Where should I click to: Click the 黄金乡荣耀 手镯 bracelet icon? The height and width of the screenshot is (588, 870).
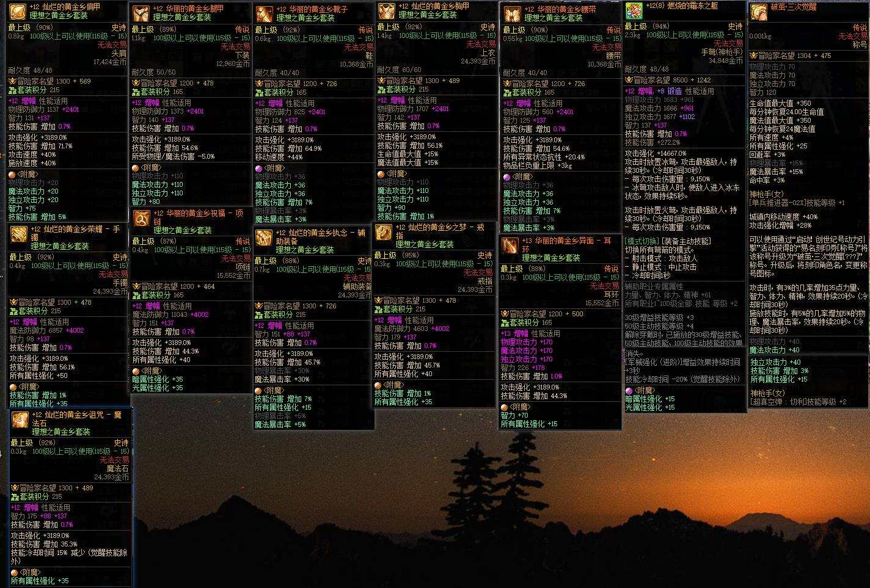[18, 234]
